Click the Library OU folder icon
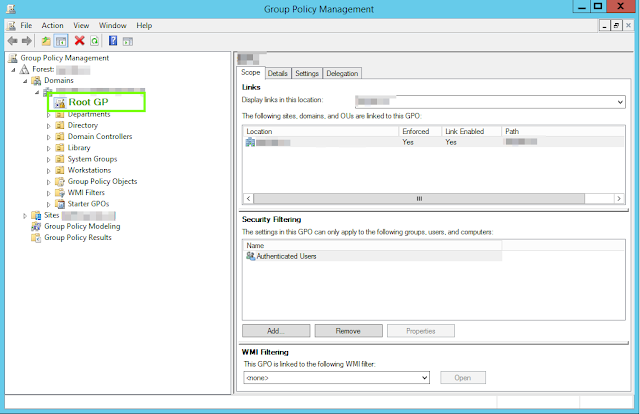640x414 pixels. click(x=60, y=148)
